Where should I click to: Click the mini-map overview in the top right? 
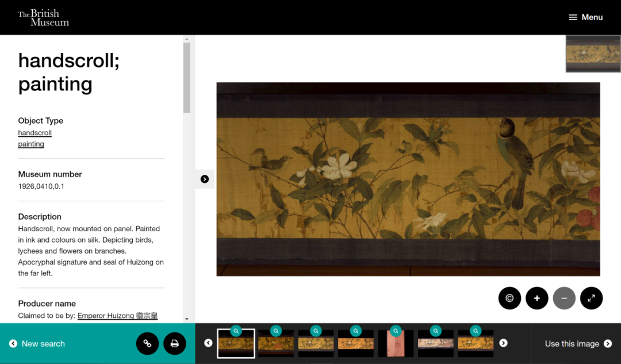pos(593,54)
